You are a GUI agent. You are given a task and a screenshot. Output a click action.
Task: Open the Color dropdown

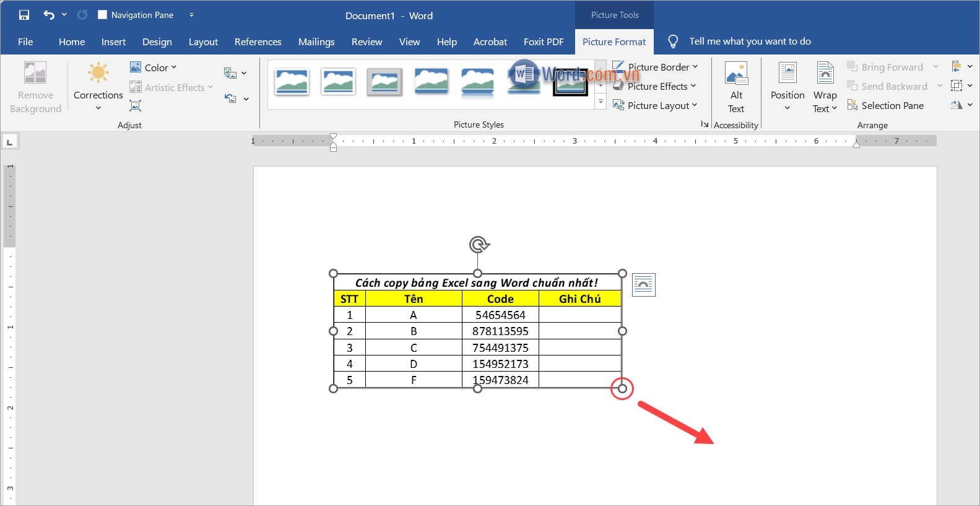154,68
